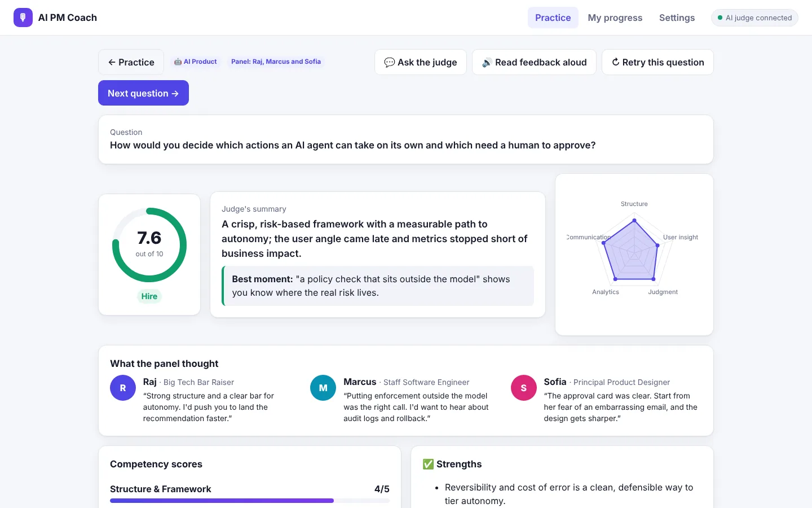Click the Hire verdict badge

tap(149, 296)
